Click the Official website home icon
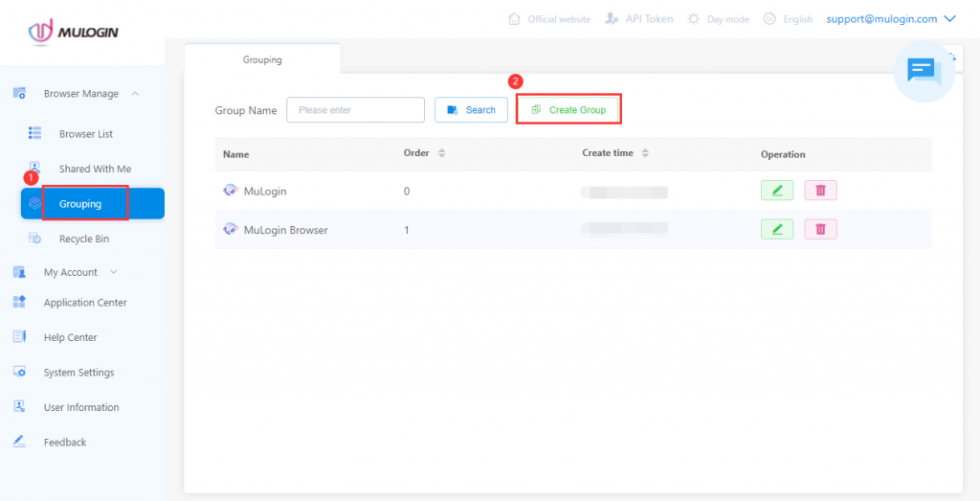Image resolution: width=980 pixels, height=501 pixels. point(514,19)
